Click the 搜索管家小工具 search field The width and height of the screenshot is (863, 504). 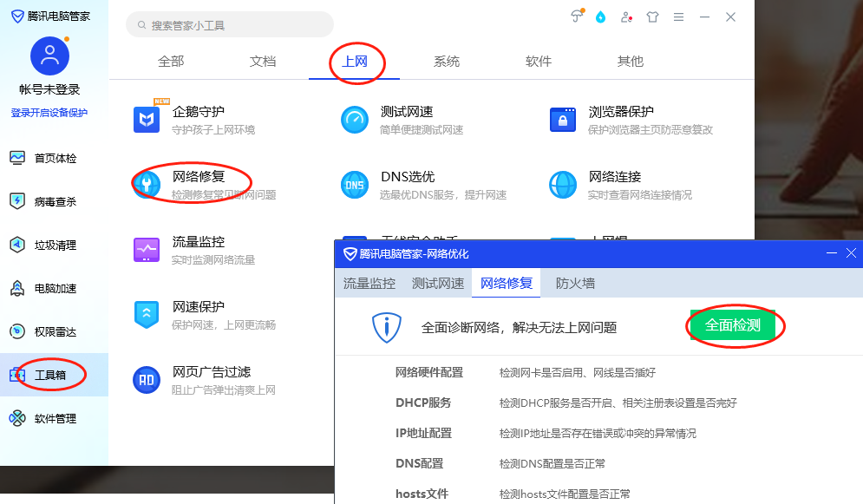[230, 25]
